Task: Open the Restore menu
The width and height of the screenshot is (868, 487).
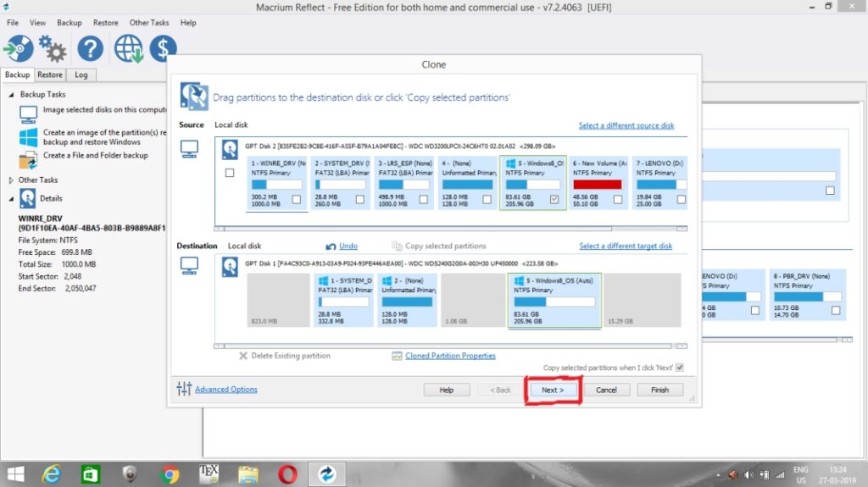Action: (x=106, y=23)
